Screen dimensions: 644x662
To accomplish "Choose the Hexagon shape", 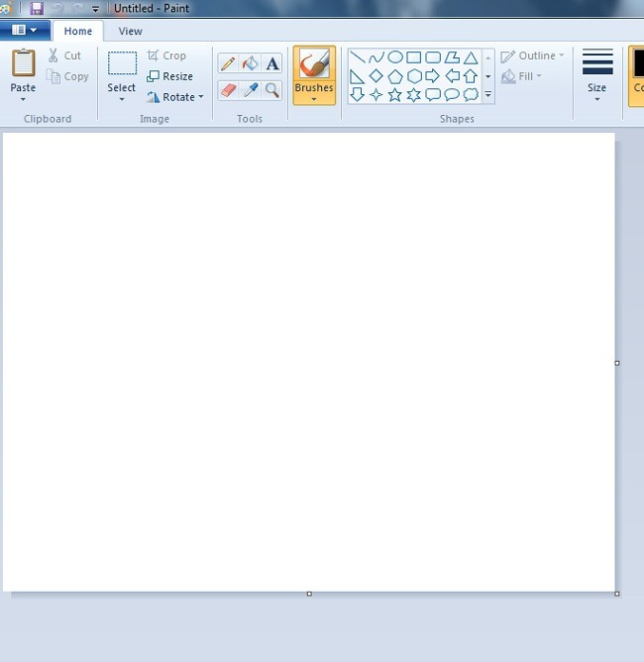I will (x=413, y=76).
